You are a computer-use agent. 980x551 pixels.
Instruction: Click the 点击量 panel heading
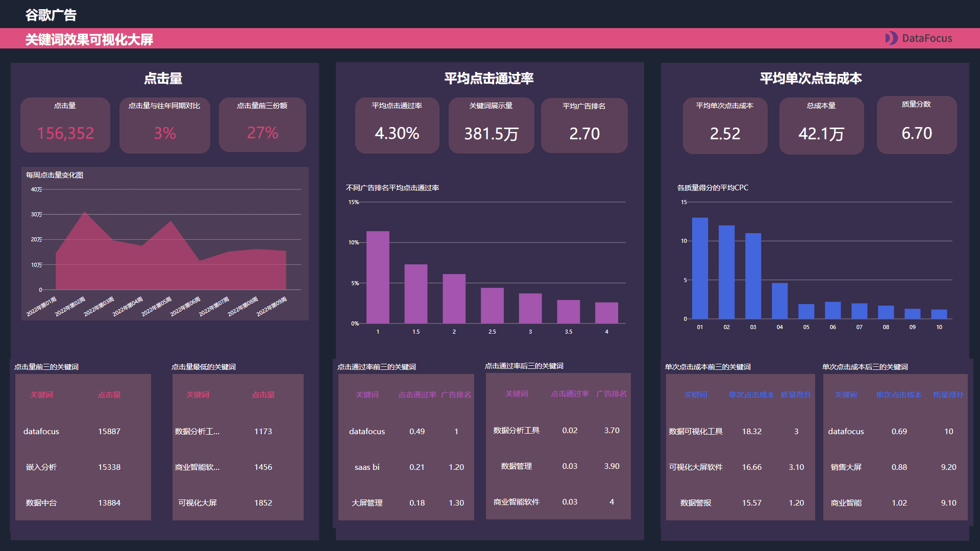coord(163,78)
